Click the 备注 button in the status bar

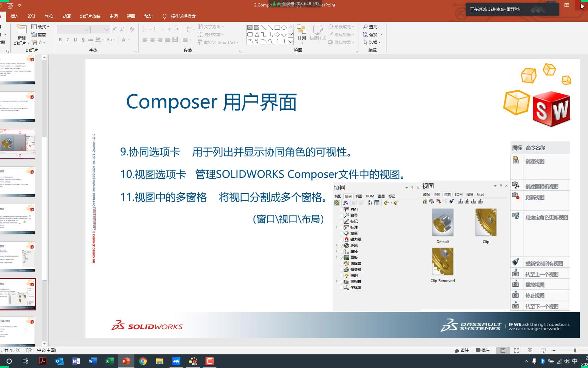(463, 350)
